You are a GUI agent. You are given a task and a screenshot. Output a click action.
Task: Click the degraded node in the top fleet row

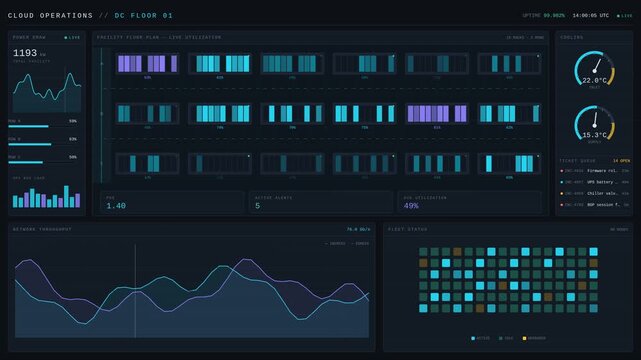click(x=457, y=252)
